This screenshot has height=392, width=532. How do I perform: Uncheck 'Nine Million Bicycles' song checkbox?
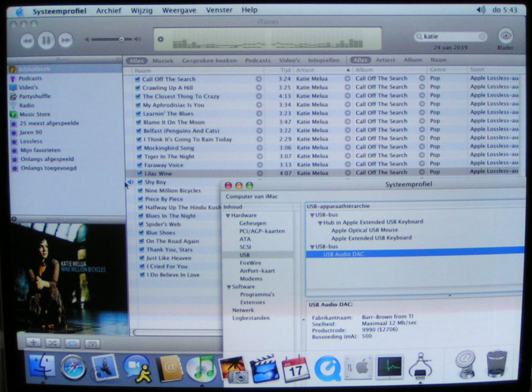[140, 190]
